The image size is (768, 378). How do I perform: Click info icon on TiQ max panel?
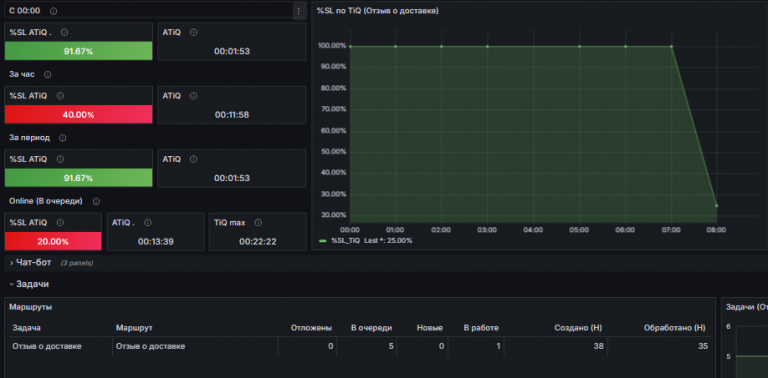pos(258,222)
